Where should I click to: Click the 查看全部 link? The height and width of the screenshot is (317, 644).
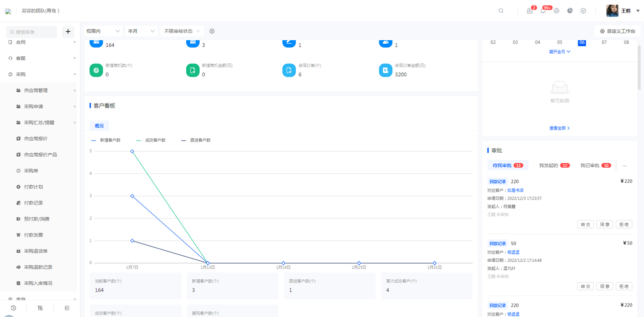(x=559, y=129)
